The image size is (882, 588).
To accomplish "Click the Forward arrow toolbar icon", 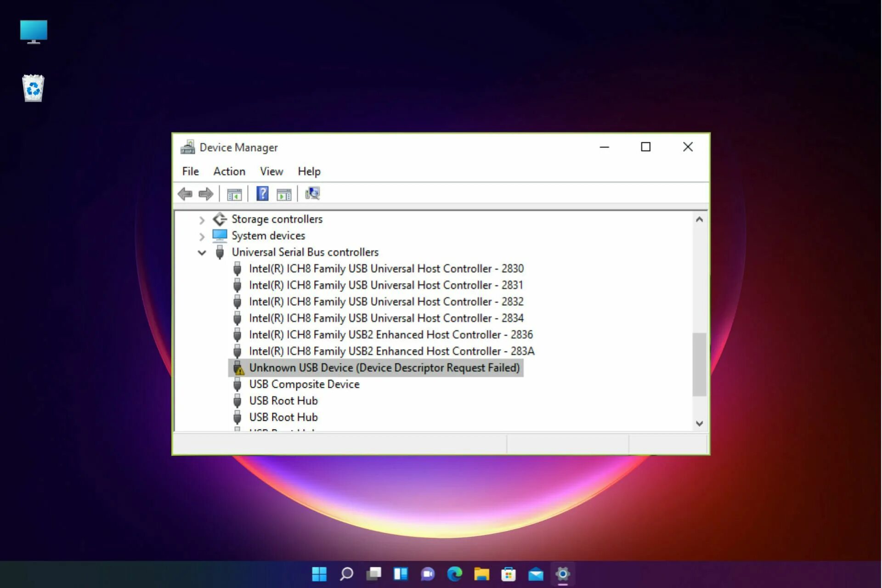I will tap(206, 194).
